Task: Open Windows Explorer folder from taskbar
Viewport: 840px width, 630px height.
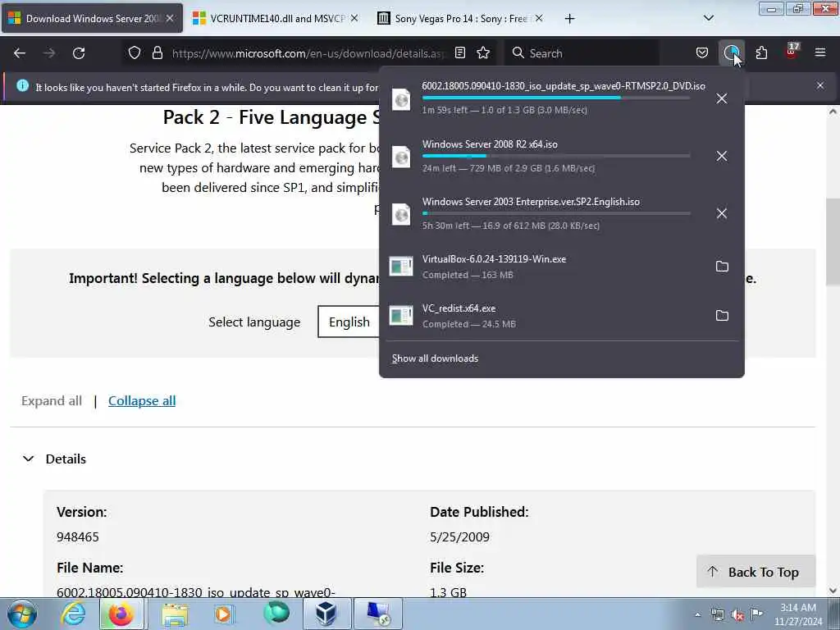Action: [174, 614]
